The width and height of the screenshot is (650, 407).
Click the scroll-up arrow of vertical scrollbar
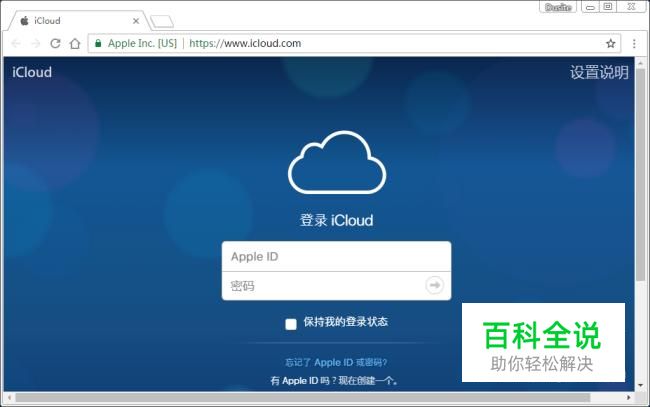(x=640, y=63)
